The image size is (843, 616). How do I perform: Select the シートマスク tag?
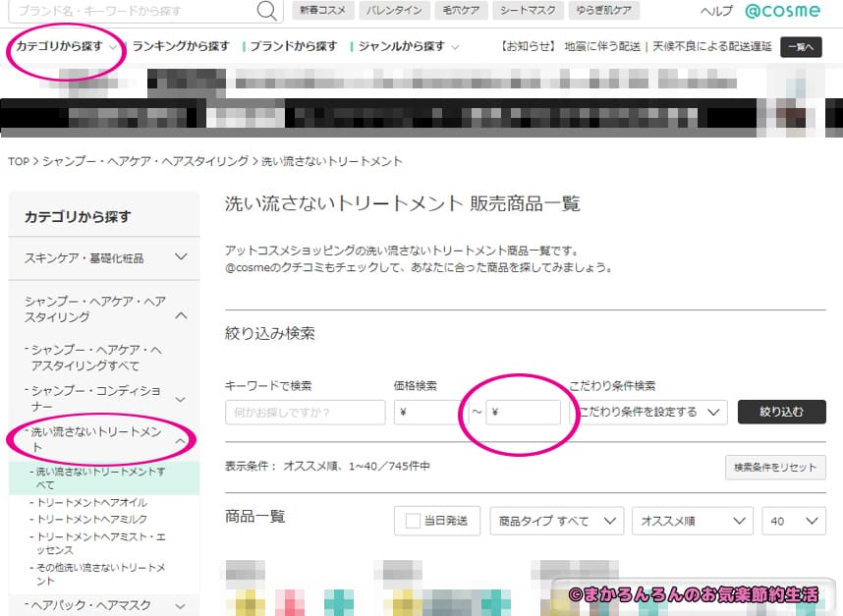(x=528, y=10)
